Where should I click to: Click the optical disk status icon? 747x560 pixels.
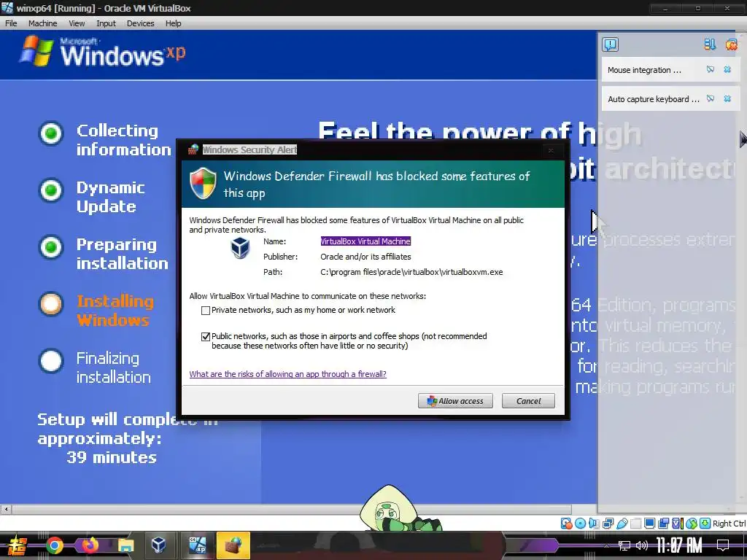580,524
